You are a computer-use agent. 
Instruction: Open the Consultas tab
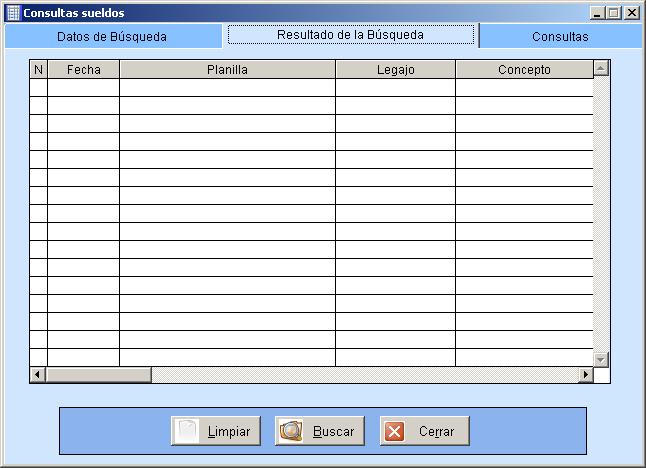click(x=560, y=36)
